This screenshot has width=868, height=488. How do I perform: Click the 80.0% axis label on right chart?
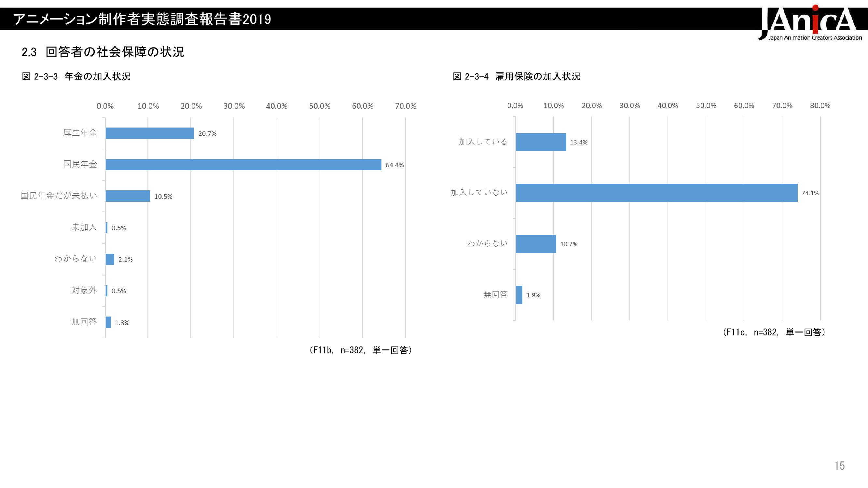tap(820, 106)
